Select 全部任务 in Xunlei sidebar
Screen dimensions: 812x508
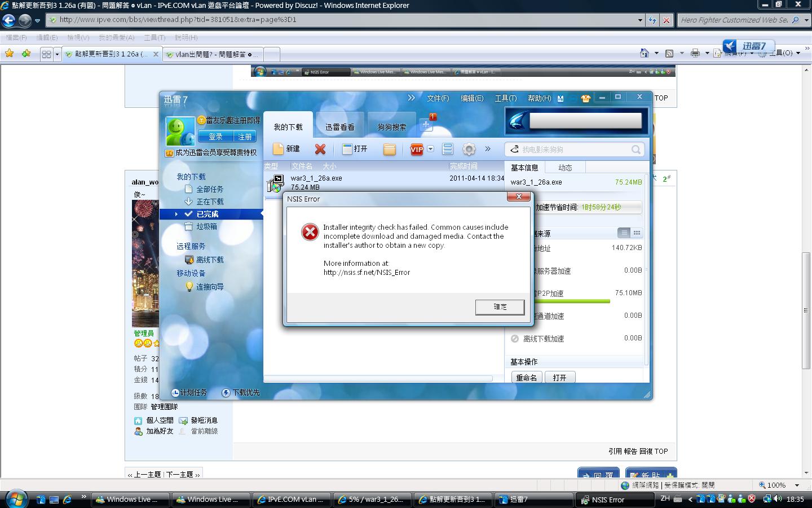click(x=210, y=189)
